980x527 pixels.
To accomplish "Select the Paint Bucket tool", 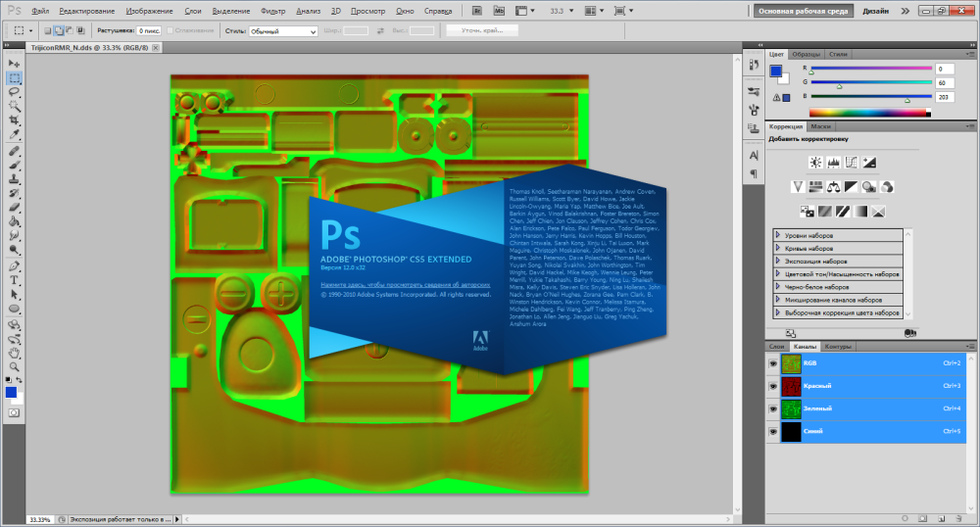I will pyautogui.click(x=14, y=221).
